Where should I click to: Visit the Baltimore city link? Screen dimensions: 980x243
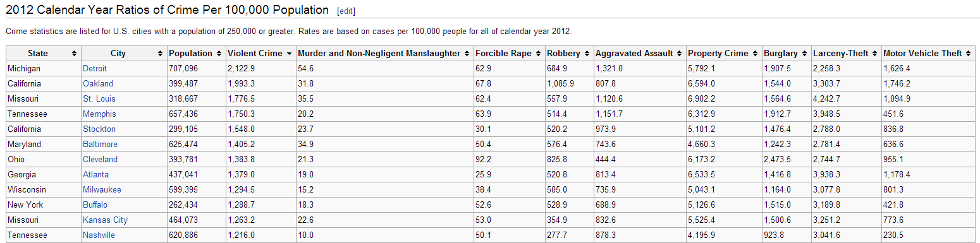click(100, 144)
